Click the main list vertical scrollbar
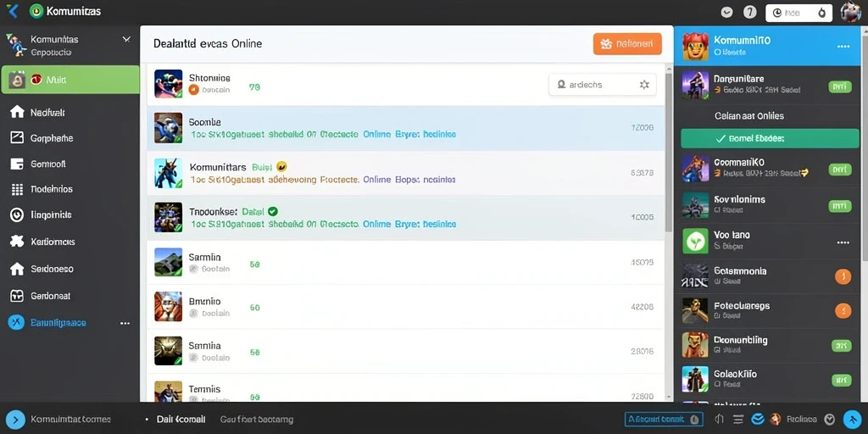The width and height of the screenshot is (868, 434). (x=669, y=153)
